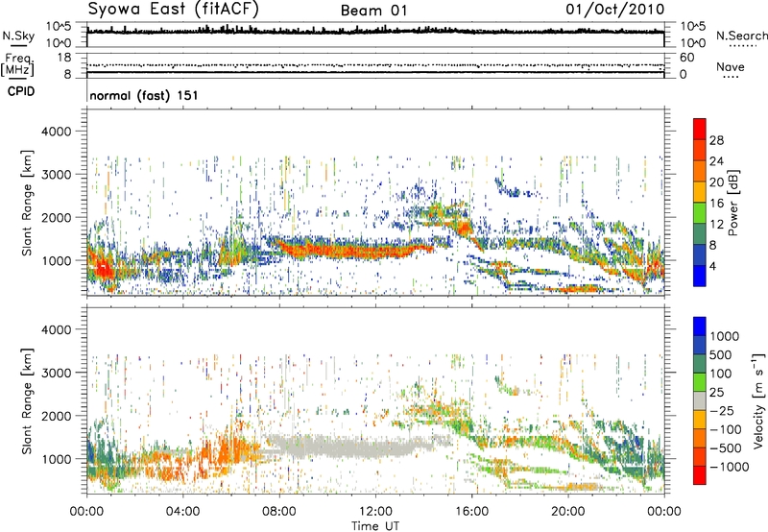
Task: Click the '18' frequency tick label
Action: click(x=64, y=58)
